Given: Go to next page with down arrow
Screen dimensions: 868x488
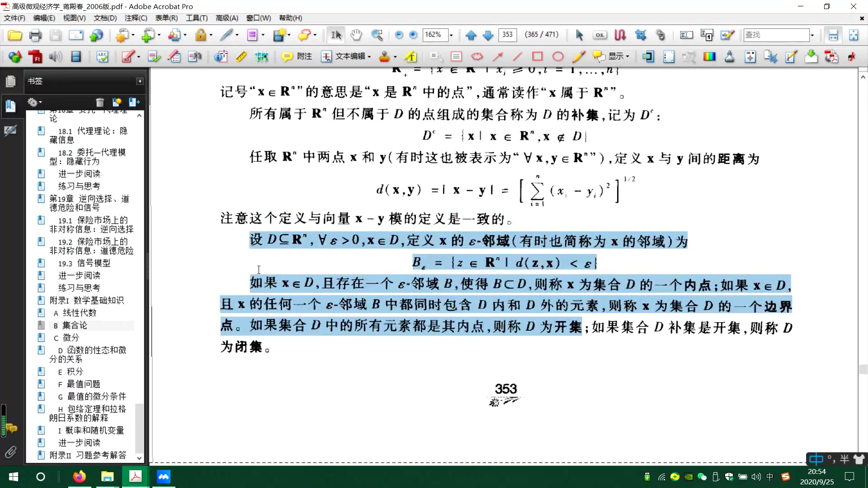Looking at the screenshot, I should 488,35.
